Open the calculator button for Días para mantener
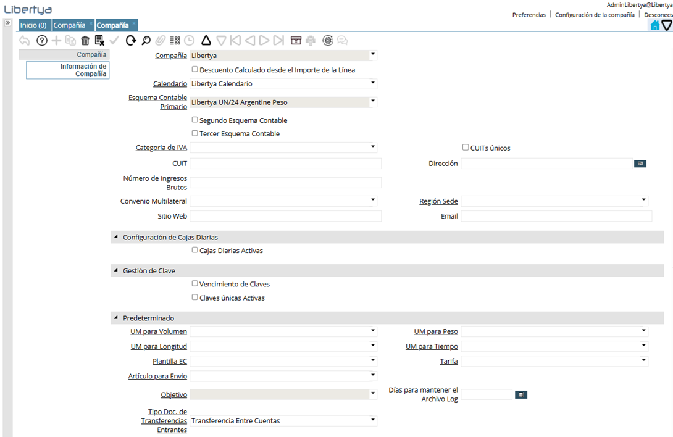The height and width of the screenshot is (437, 673). [x=521, y=395]
